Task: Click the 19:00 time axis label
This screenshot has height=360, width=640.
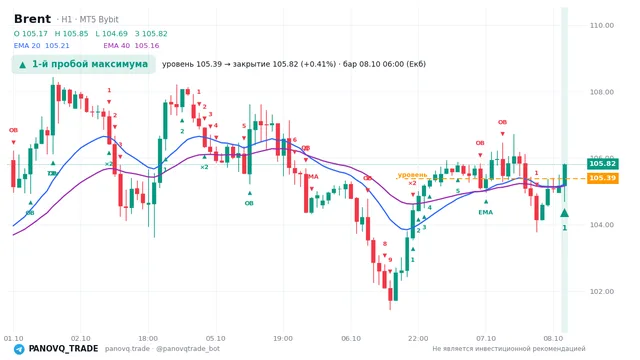Action: pos(283,338)
